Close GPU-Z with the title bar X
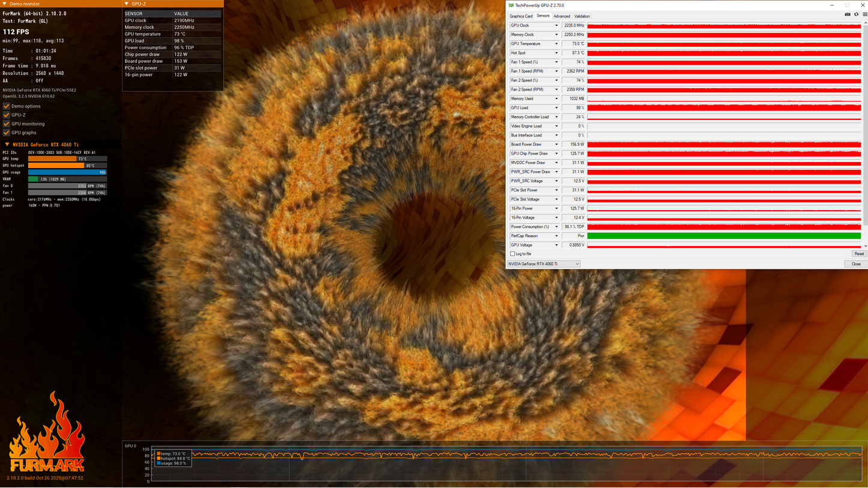 [861, 5]
